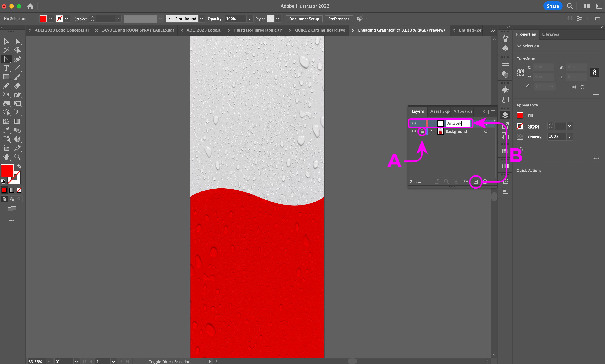Click the Share button
Viewport: 605px width, 364px height.
coord(553,6)
